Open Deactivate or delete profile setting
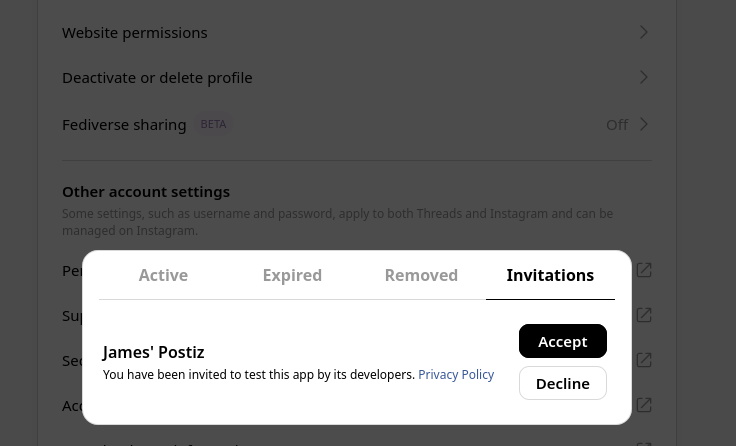 (x=157, y=77)
